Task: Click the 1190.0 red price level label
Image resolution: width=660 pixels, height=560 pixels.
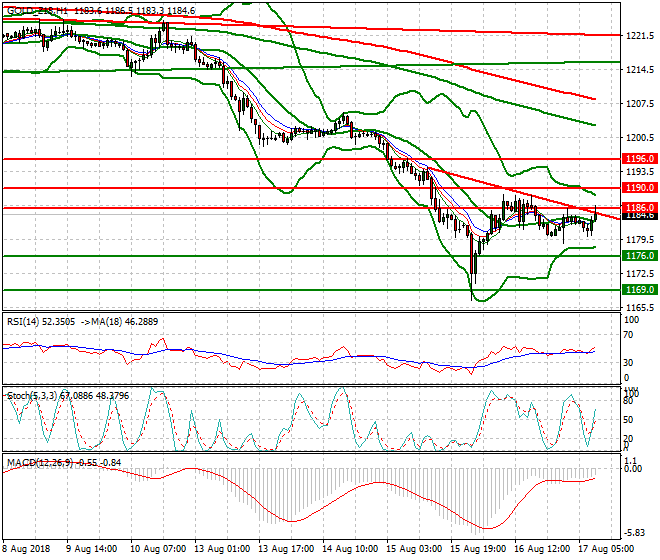Action: (640, 188)
